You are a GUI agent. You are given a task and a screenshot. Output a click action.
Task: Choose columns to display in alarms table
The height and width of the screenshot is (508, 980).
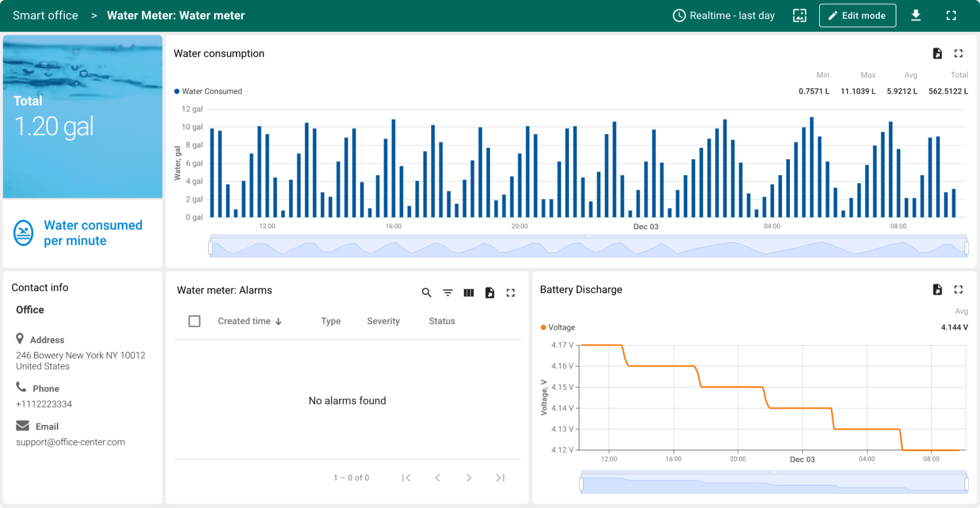point(468,293)
